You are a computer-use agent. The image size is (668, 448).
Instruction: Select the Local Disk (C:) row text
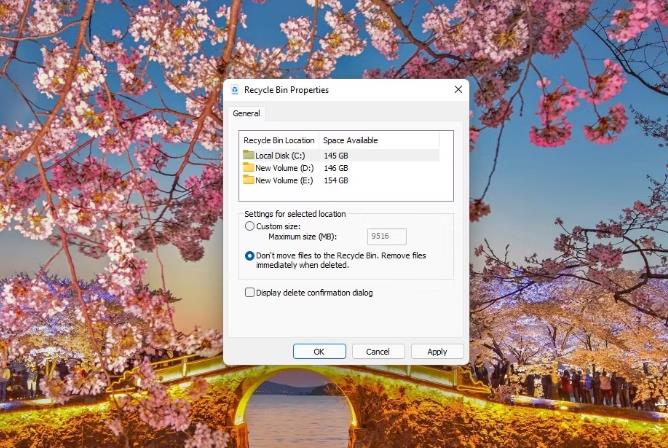[x=280, y=155]
